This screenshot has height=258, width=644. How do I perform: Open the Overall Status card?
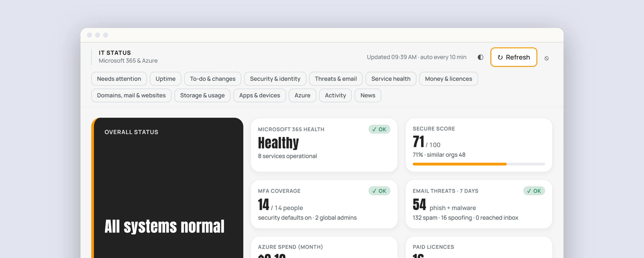pyautogui.click(x=167, y=188)
